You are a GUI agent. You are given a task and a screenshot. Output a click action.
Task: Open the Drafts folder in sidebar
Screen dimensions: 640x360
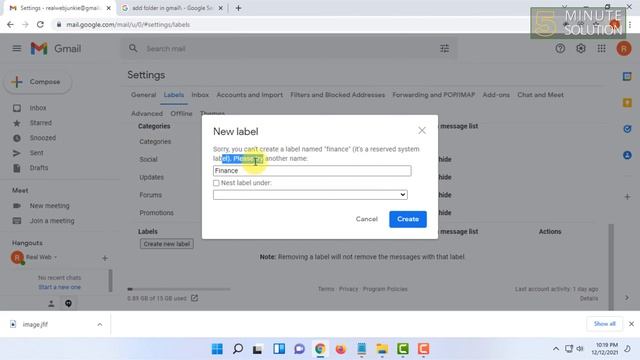pyautogui.click(x=39, y=168)
